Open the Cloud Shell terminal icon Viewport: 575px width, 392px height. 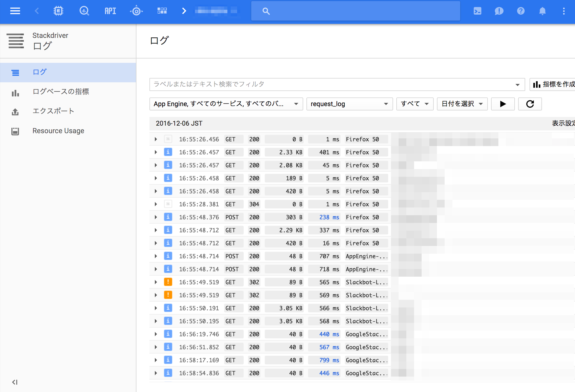pos(478,11)
